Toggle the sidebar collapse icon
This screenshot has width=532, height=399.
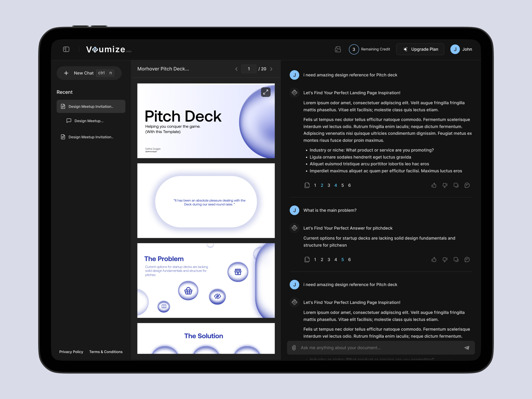(x=66, y=49)
